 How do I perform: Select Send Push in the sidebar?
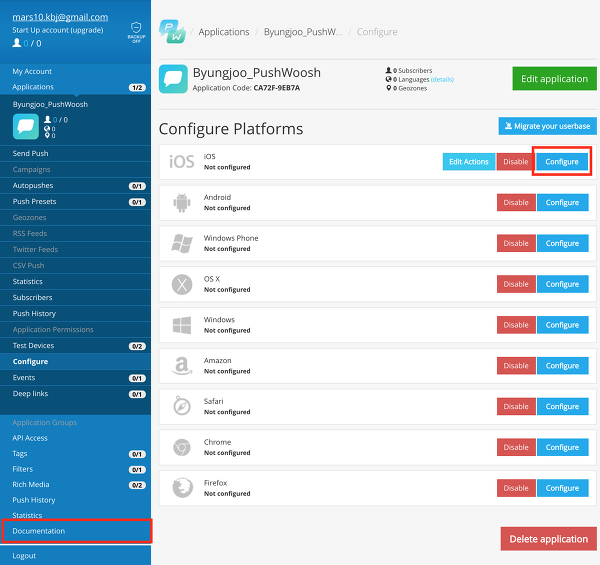click(x=75, y=153)
